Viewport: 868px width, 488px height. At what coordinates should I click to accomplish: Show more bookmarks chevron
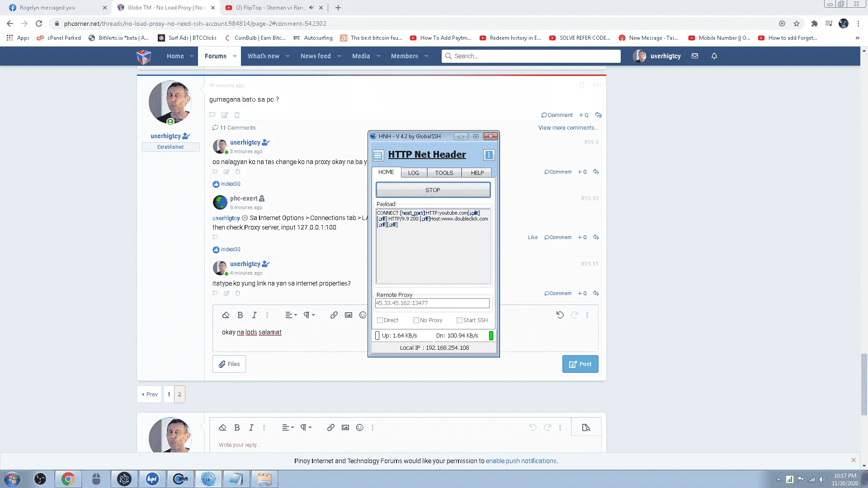[x=857, y=38]
